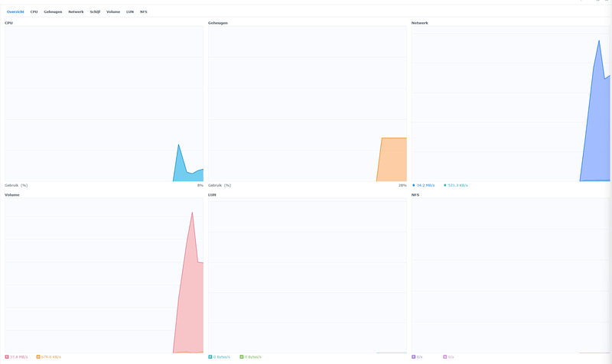Click the teal 521.3 KB/s network legend dot

tap(445, 185)
